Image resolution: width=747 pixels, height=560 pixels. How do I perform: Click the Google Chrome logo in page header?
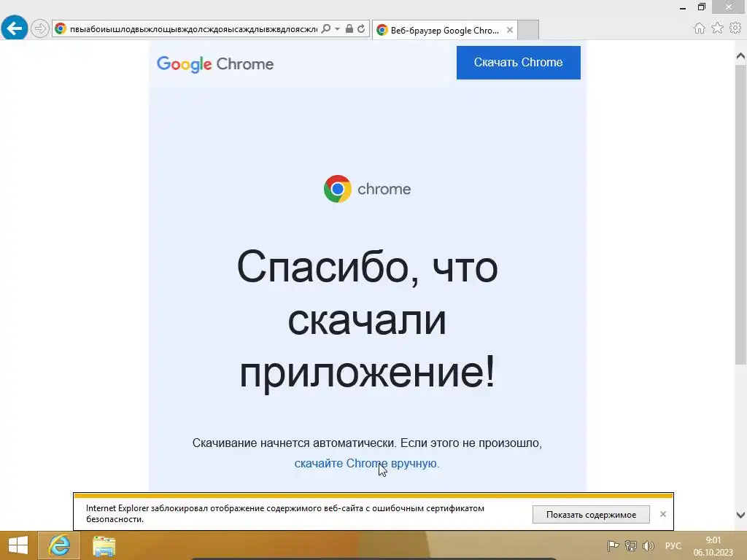pyautogui.click(x=215, y=64)
